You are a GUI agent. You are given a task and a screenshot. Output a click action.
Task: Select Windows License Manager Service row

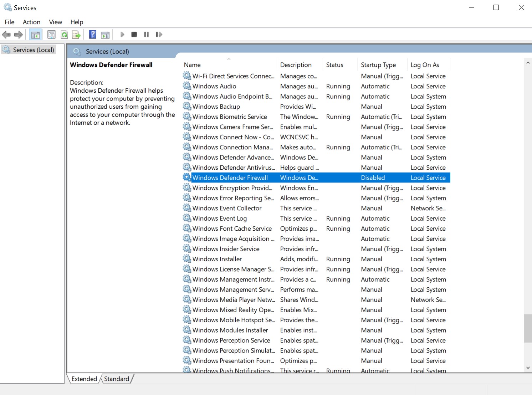click(x=316, y=269)
